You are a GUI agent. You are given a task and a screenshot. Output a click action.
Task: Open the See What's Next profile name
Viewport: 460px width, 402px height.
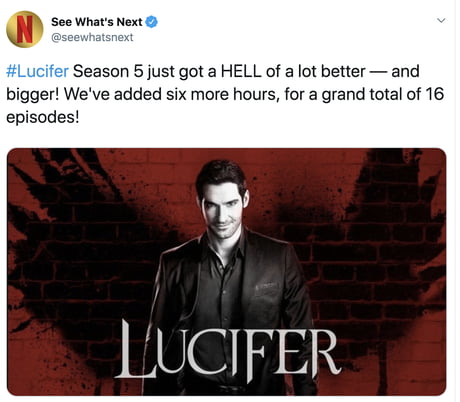tap(97, 22)
